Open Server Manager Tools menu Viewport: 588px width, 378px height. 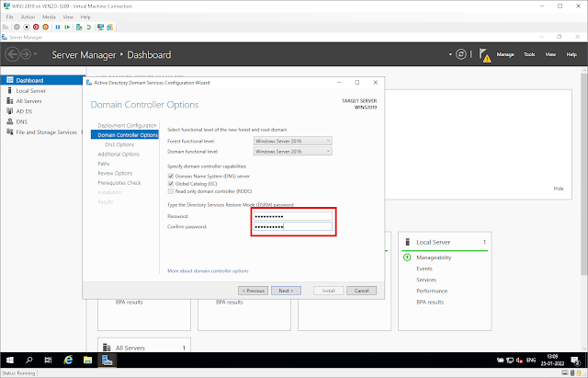tap(529, 54)
